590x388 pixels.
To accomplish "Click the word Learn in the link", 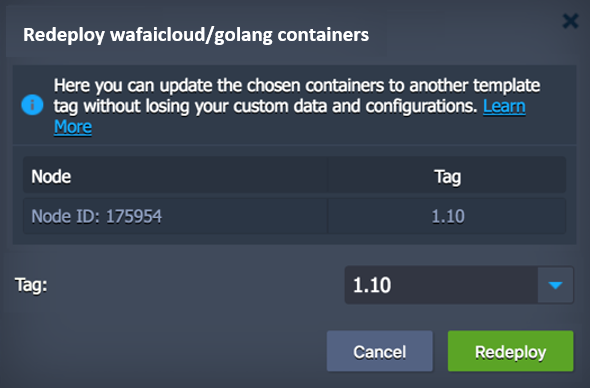I will click(x=504, y=106).
